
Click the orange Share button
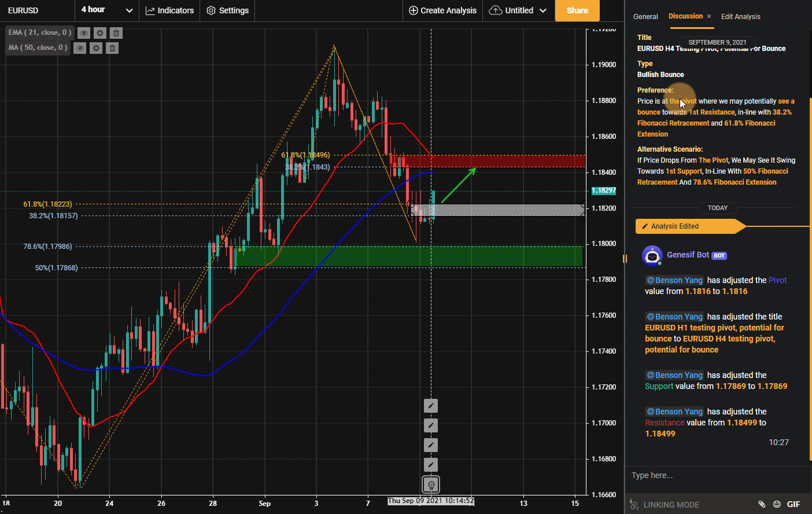pos(577,10)
